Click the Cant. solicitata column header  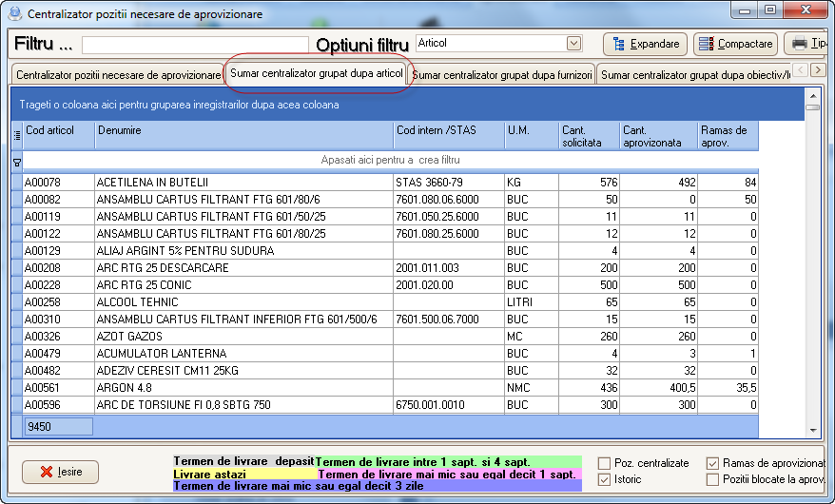[590, 136]
